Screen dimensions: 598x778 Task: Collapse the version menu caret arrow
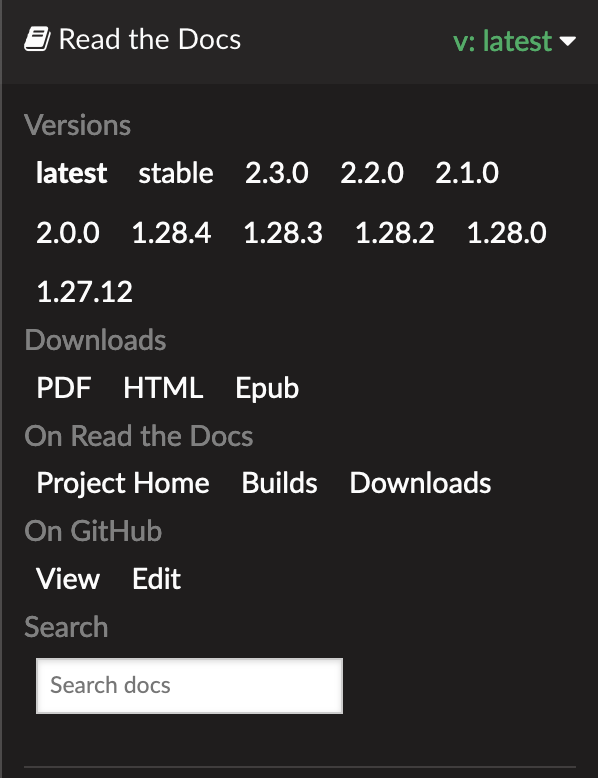(x=568, y=41)
